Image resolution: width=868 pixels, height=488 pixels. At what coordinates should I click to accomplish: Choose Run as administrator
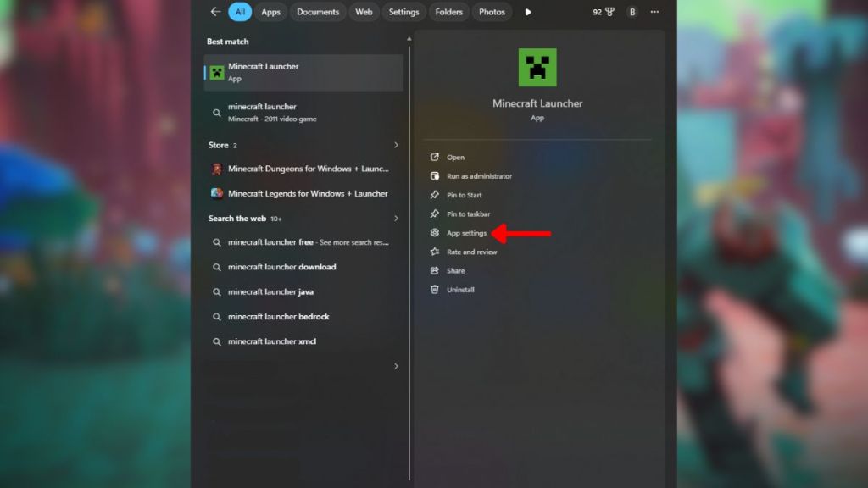point(480,176)
